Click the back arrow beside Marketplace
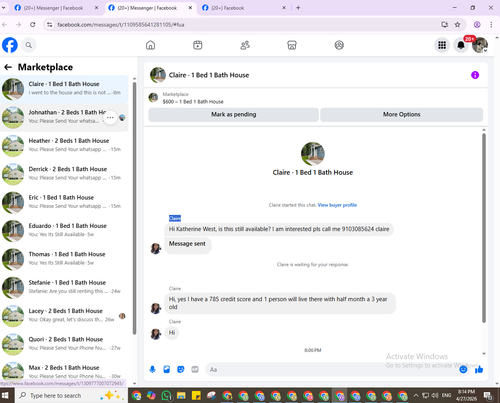Screen dimensions: 500x403 [x=8, y=67]
